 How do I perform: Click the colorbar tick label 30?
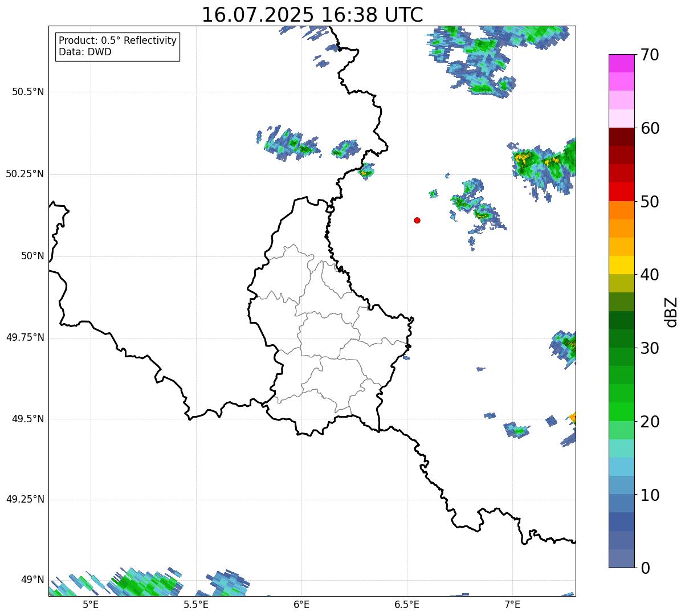(x=649, y=348)
